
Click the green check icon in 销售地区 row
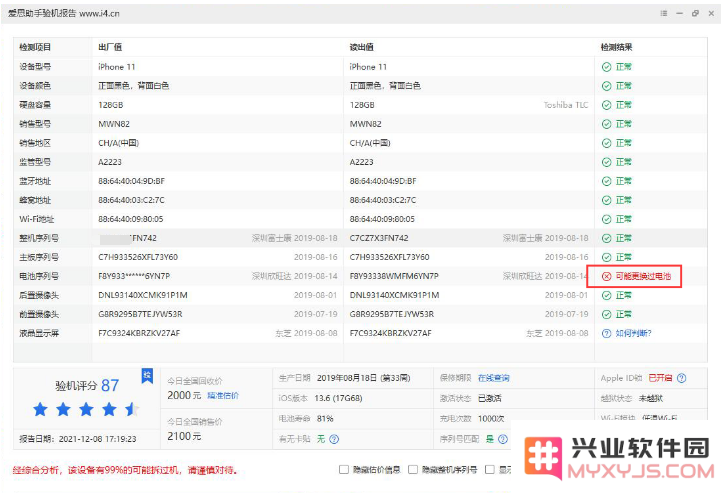tap(606, 143)
